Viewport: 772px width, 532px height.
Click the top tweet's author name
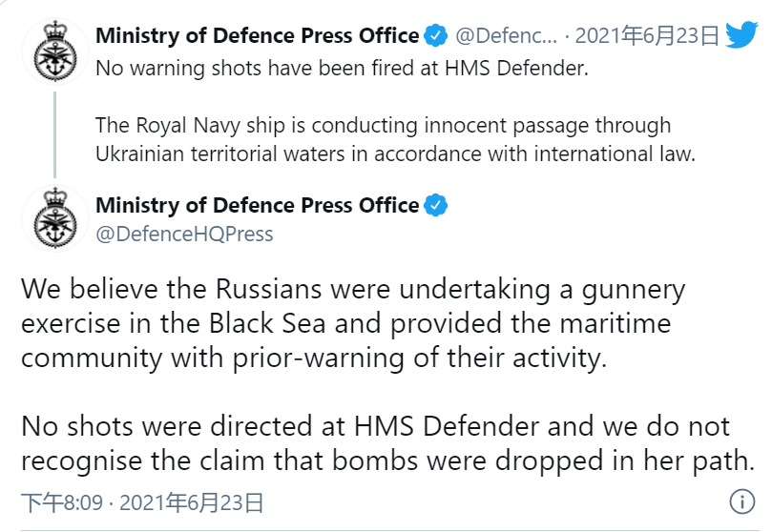pos(257,36)
